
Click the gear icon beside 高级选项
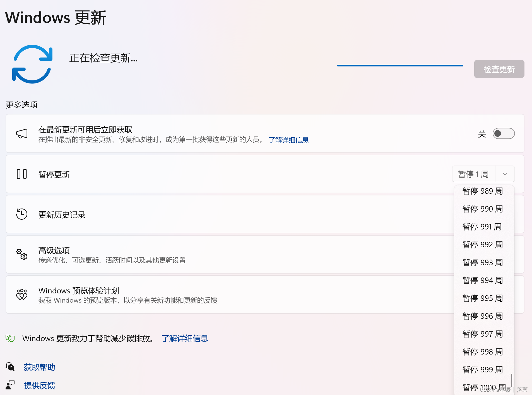[22, 254]
